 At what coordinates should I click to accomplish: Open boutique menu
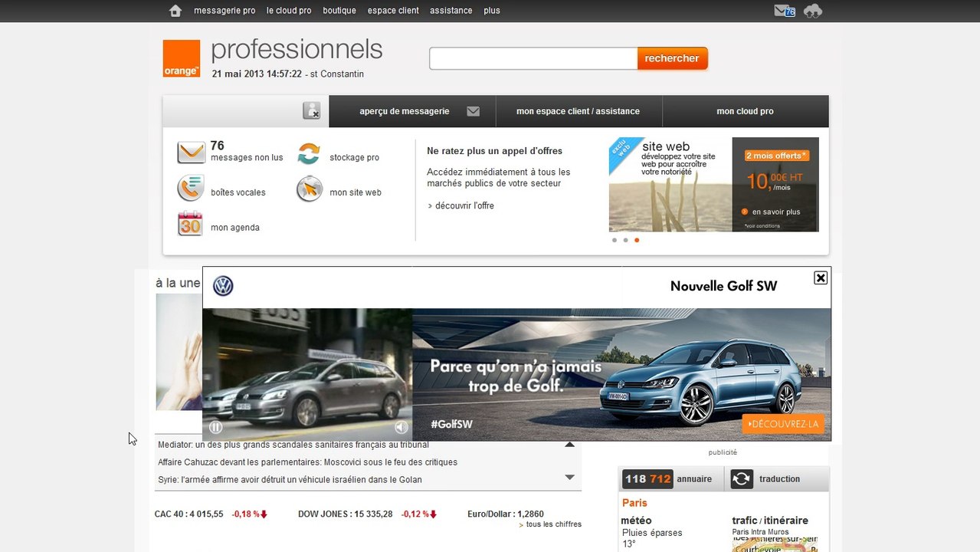click(339, 11)
